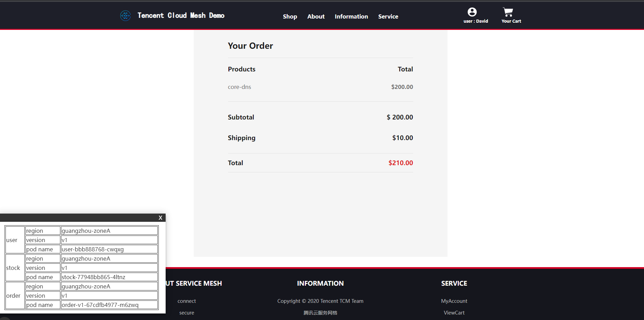Click the Tencent Cloud Mesh logo icon
The image size is (644, 320).
point(126,15)
